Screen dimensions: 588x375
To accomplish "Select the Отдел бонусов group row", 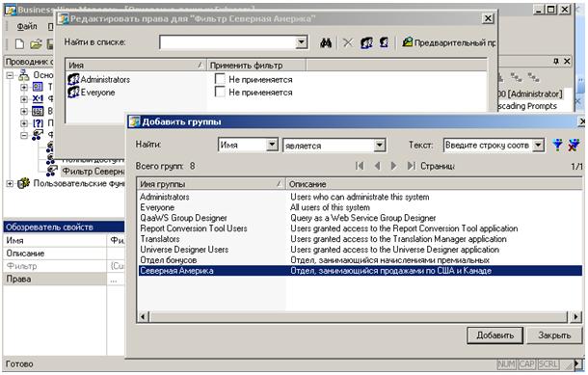I will [360, 260].
